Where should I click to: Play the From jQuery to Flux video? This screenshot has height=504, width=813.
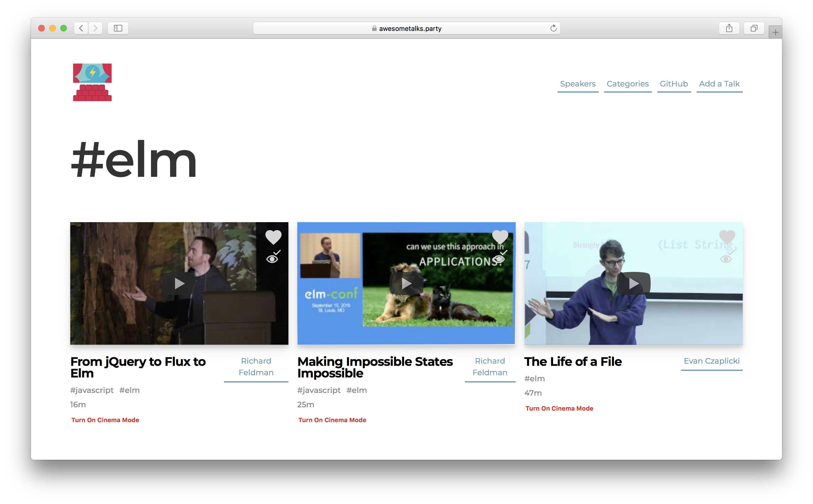[x=179, y=283]
